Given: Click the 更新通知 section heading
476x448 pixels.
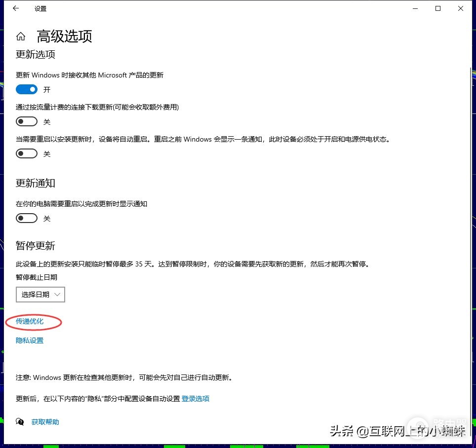Looking at the screenshot, I should click(36, 183).
